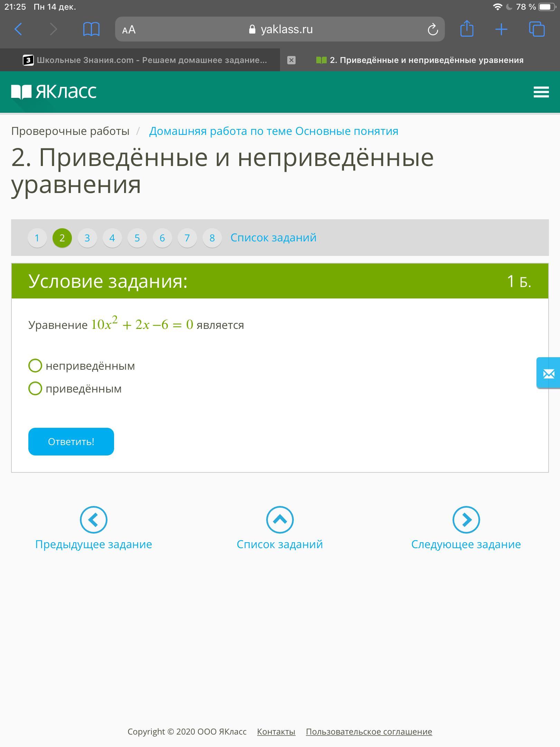The width and height of the screenshot is (560, 747).
Task: Go to task number 4
Action: tap(112, 238)
